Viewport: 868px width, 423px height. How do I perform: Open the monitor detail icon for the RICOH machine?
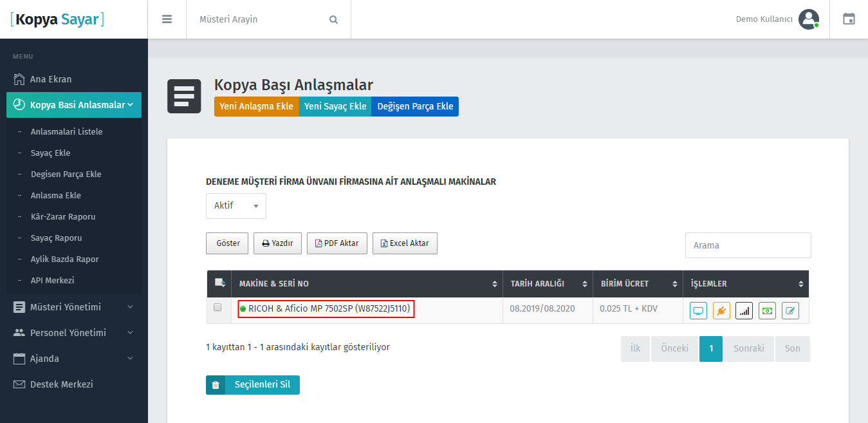click(x=698, y=310)
